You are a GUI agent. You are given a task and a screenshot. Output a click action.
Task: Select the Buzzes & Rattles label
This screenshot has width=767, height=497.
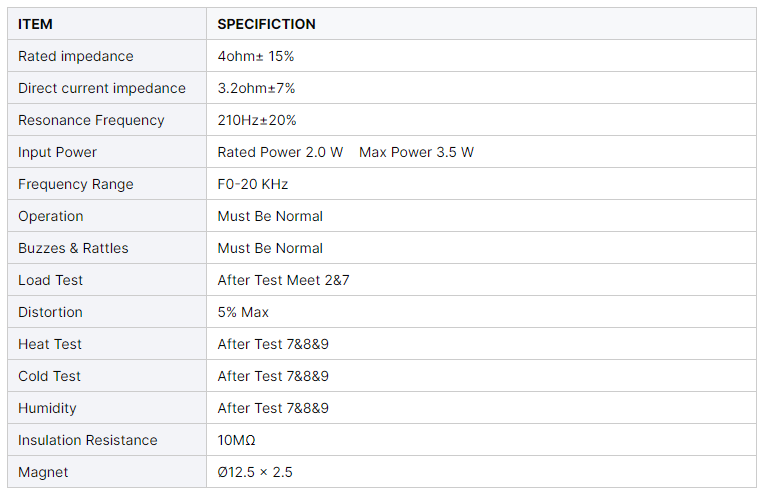73,248
